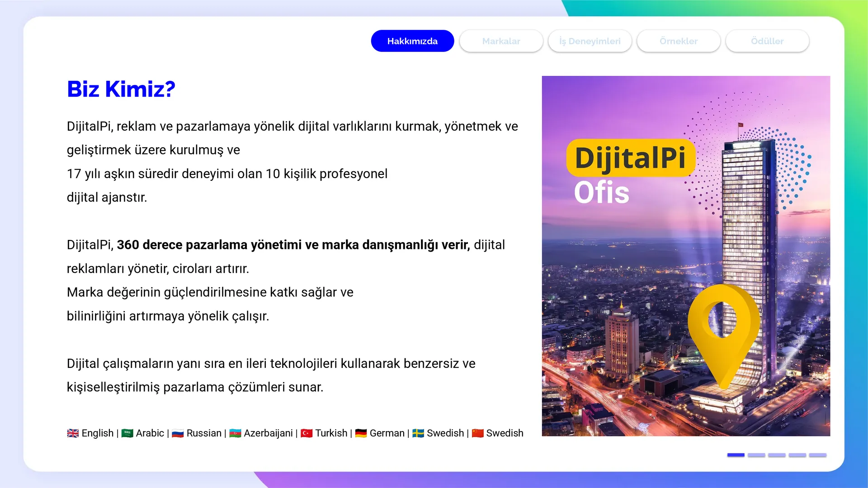The width and height of the screenshot is (868, 488).
Task: Click the bold 360 derece pazarlama text
Action: point(293,245)
